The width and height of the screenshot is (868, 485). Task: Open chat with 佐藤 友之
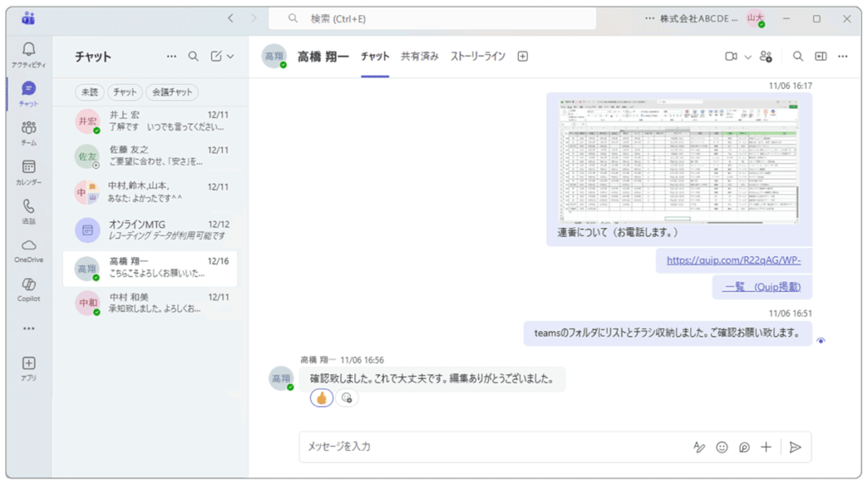coord(150,156)
